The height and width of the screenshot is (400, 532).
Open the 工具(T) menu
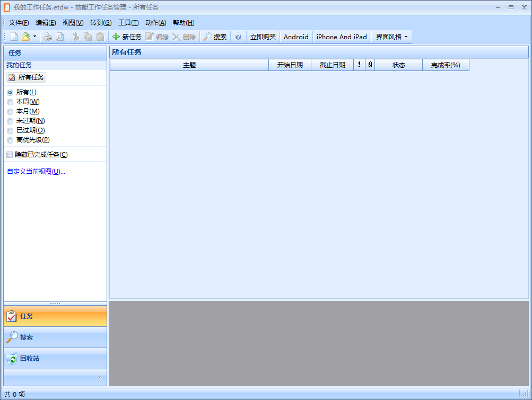point(128,23)
